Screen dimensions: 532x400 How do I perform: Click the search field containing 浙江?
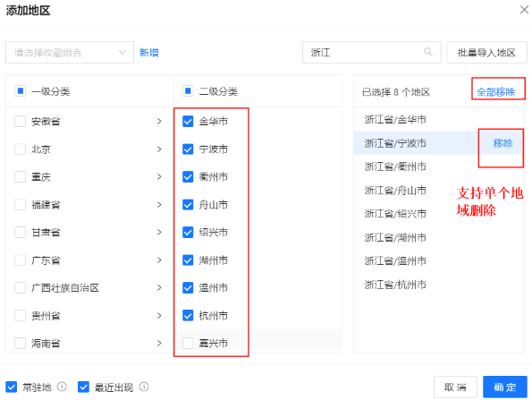click(372, 52)
